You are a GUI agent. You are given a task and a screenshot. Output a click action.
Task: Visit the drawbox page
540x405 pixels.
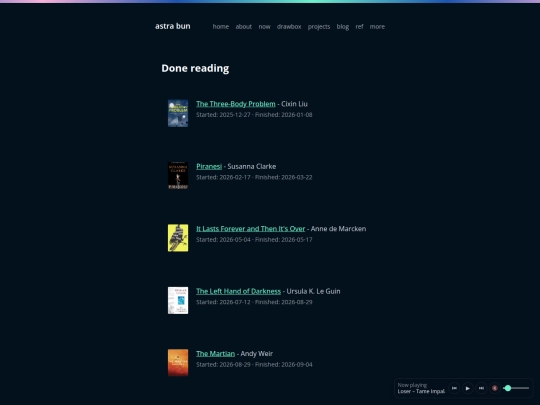coord(289,27)
